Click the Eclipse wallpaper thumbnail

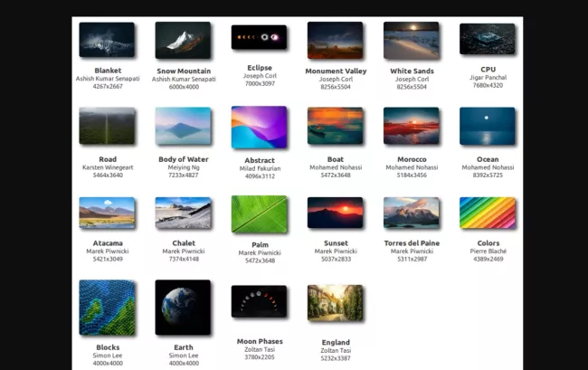tap(259, 38)
